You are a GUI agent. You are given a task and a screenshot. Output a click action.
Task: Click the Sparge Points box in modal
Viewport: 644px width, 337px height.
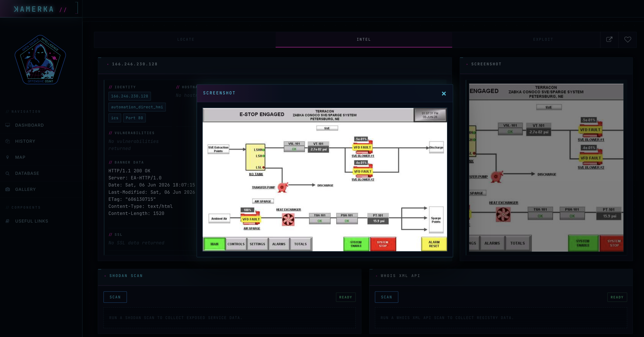(x=436, y=220)
